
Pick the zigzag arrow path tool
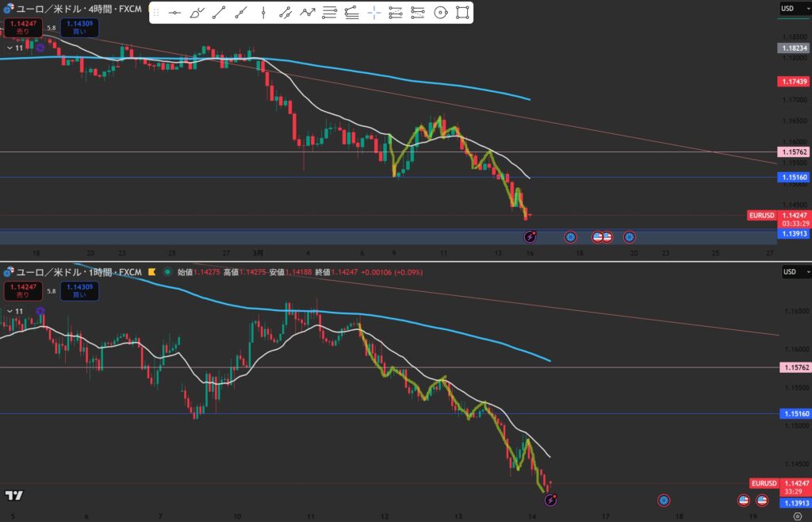308,13
